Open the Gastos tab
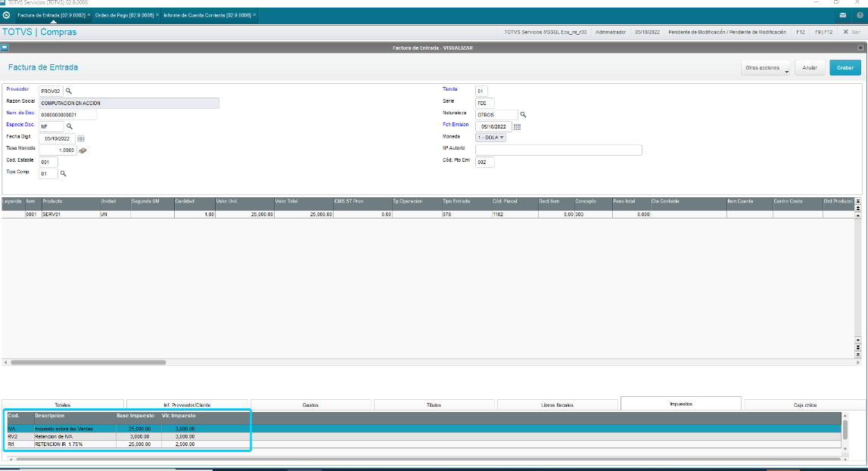 [x=310, y=405]
